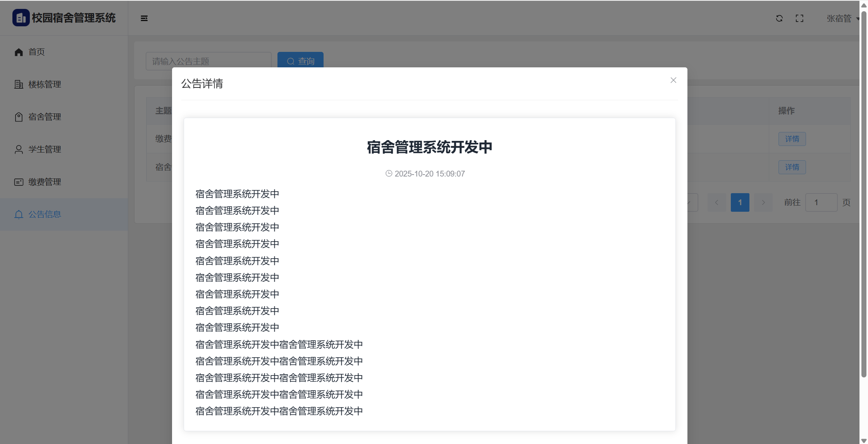Open 缴费管理 menu item
This screenshot has height=444, width=868.
(45, 182)
